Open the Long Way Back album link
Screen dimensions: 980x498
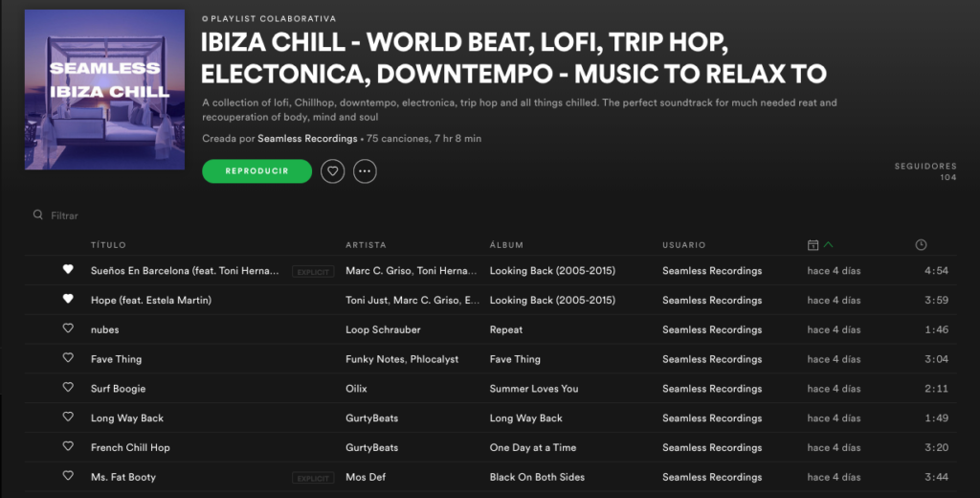click(x=525, y=418)
